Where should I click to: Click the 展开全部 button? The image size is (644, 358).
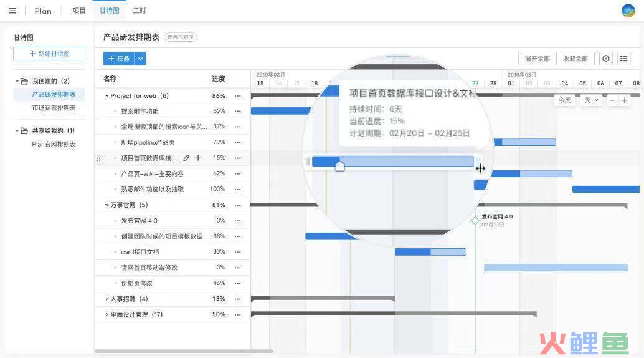click(537, 59)
